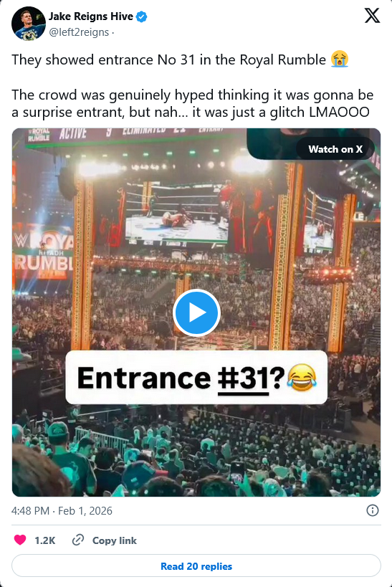Click the Watch on X button
Screen dimensions: 392x587
335,149
